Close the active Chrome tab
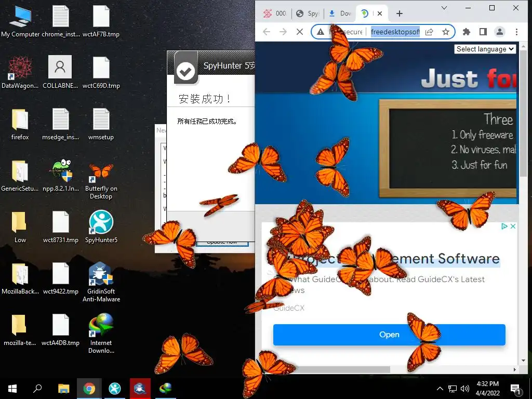 [380, 14]
